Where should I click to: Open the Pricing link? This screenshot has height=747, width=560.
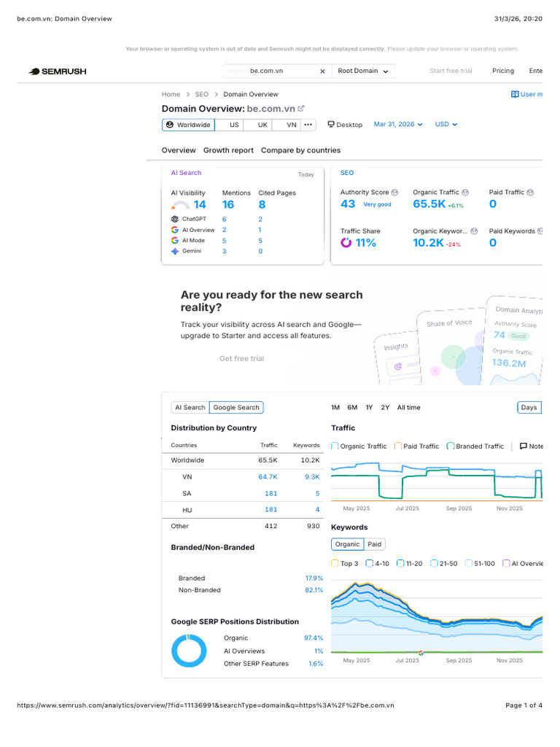tap(503, 71)
